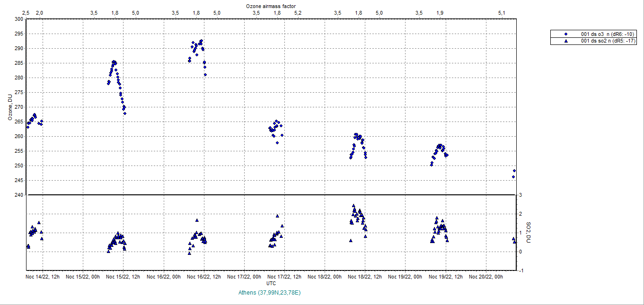Click the lowest ozone diamond on Nov 15
Screen dimensions: 644x305
click(125, 113)
